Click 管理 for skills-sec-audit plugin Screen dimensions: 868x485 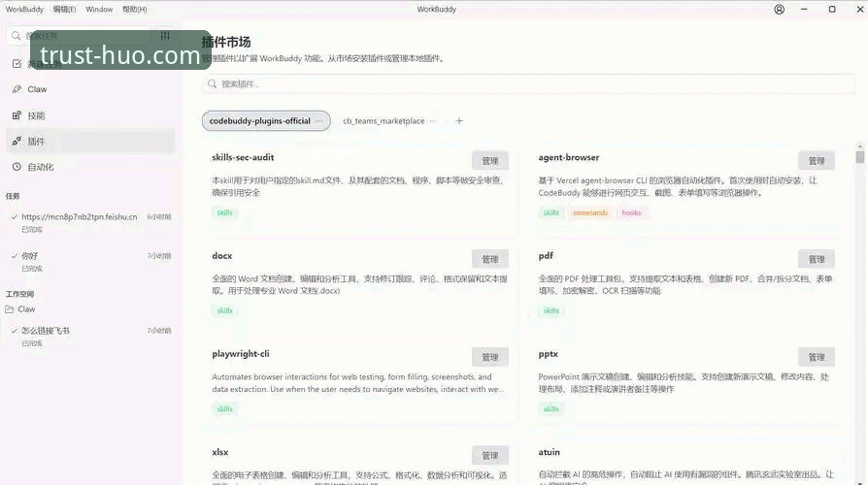click(x=490, y=161)
